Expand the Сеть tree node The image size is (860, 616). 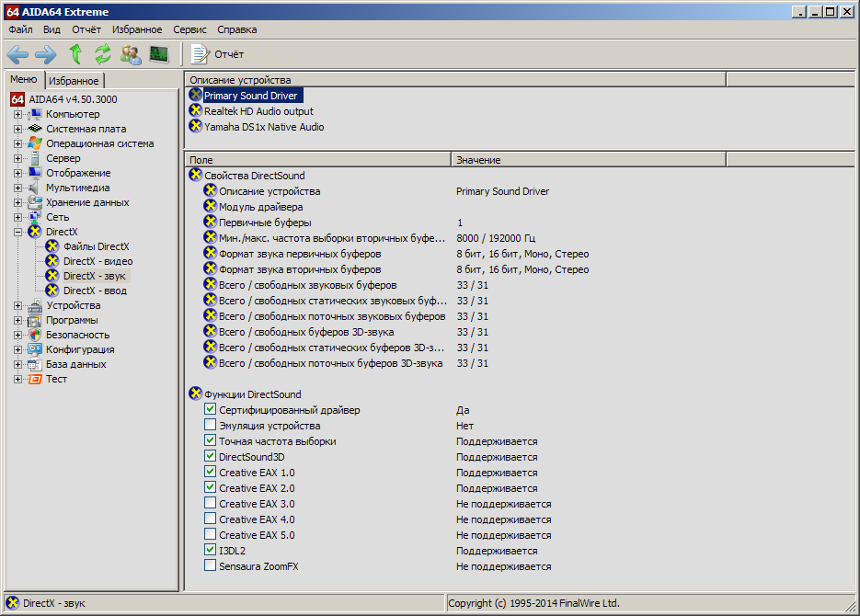click(18, 218)
